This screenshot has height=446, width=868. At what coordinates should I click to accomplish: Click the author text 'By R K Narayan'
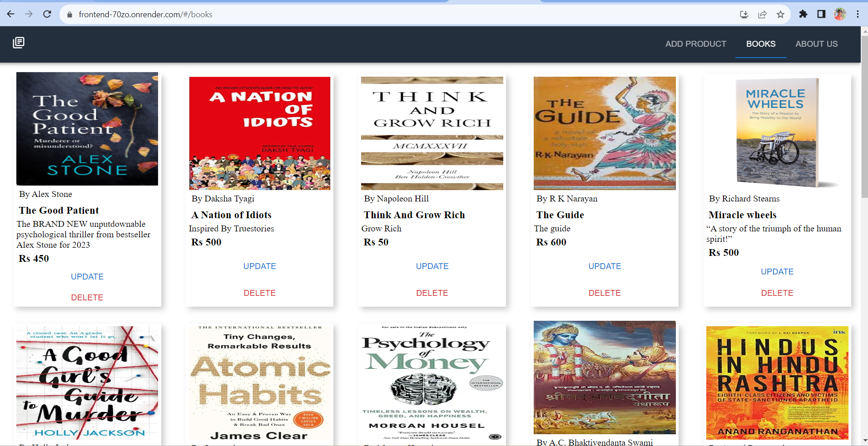tap(567, 199)
